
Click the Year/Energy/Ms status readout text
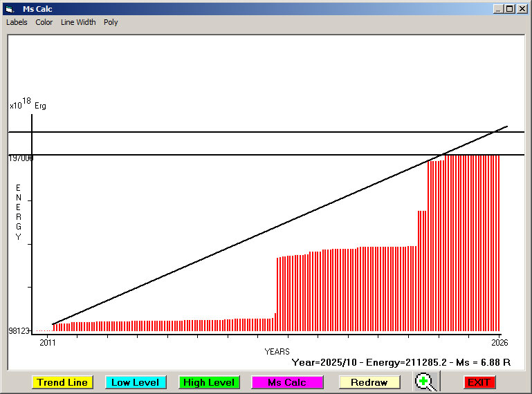(401, 362)
